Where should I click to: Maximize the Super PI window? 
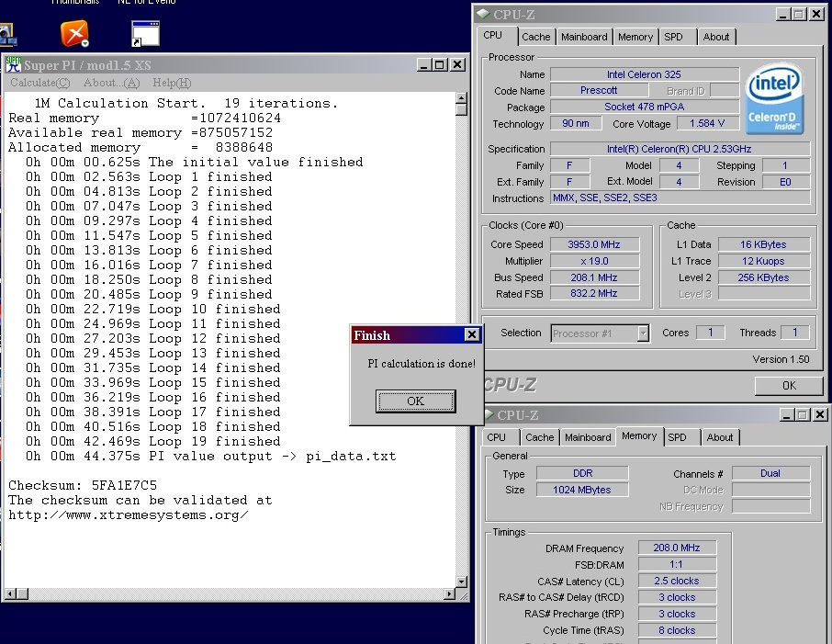click(440, 64)
